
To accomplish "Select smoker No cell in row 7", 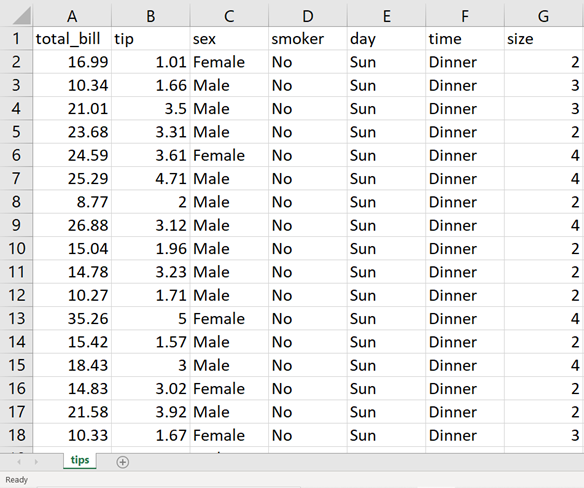I will pos(308,178).
